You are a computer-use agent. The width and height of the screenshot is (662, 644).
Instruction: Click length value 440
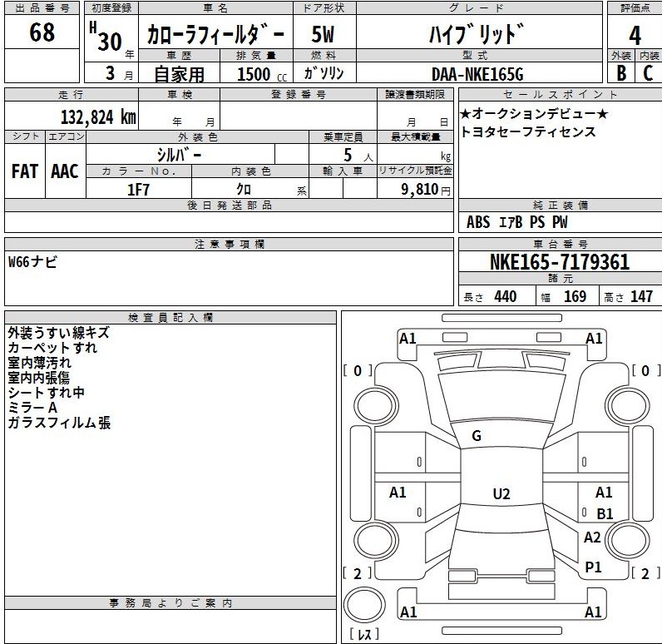(x=506, y=296)
